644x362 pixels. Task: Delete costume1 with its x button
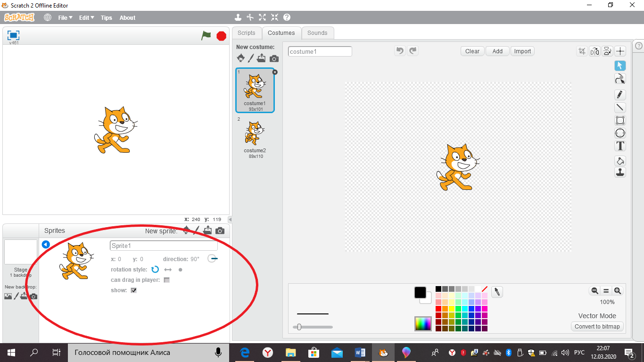click(275, 72)
